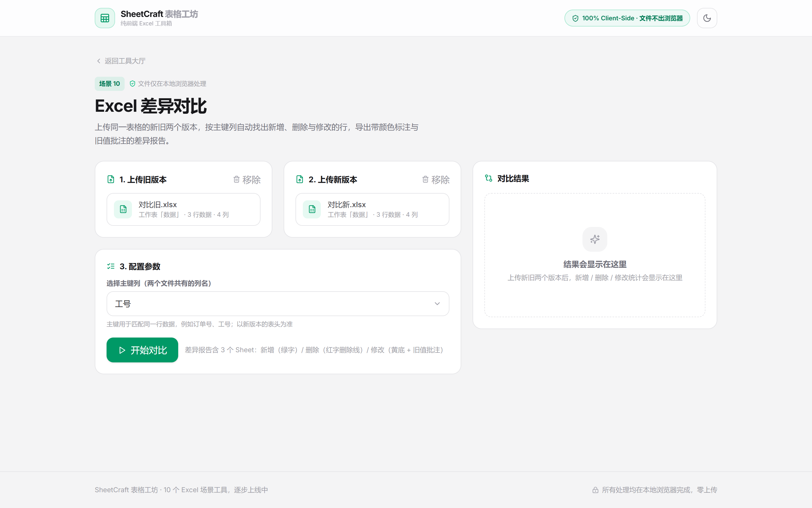
Task: Click the shield icon beside 文件仅在本地浏览器处理
Action: [x=133, y=84]
